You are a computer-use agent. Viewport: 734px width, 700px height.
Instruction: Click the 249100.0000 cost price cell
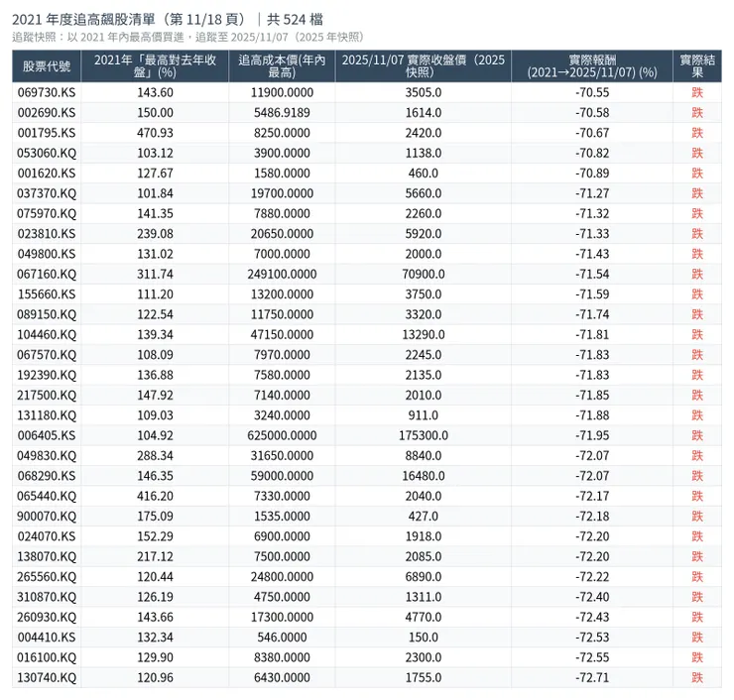[x=282, y=275]
